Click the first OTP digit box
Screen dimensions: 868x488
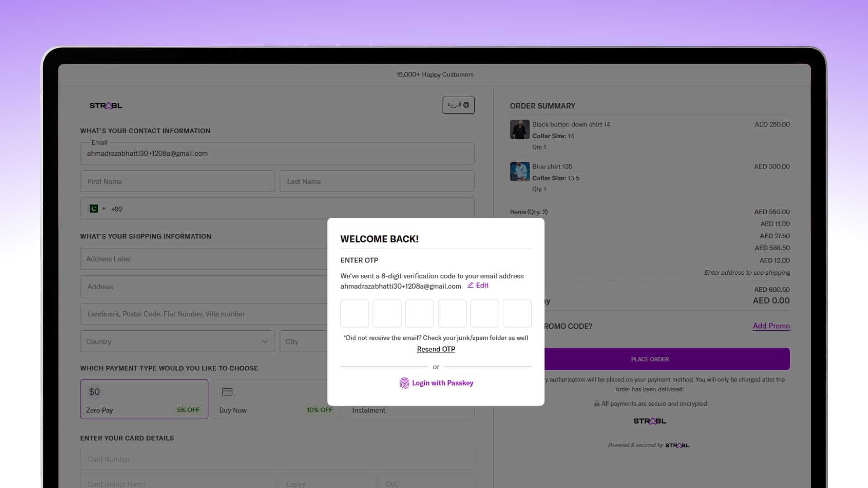[x=354, y=314]
